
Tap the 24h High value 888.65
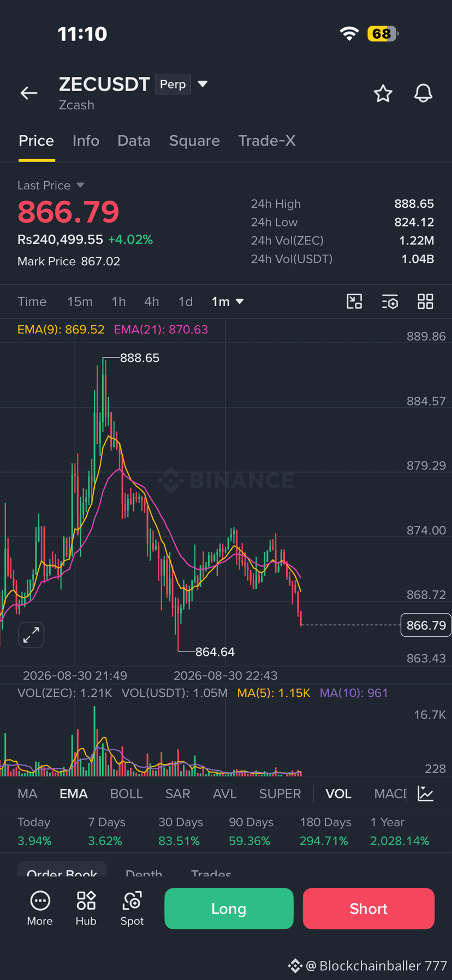(x=414, y=204)
